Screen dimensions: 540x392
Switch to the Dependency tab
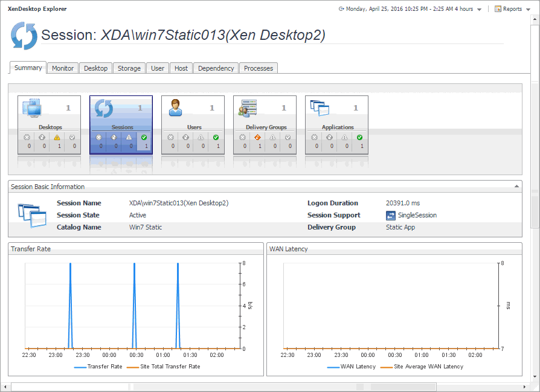click(x=216, y=68)
